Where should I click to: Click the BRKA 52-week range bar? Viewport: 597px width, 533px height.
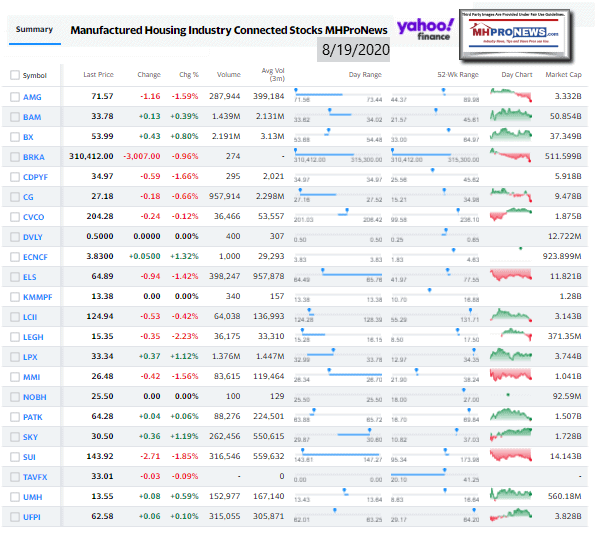tap(435, 155)
